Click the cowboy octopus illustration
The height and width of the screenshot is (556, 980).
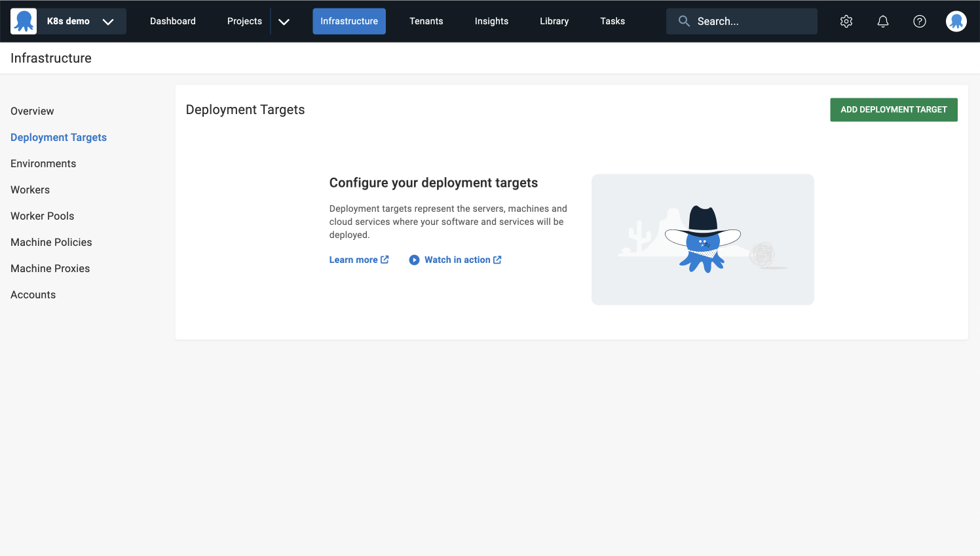coord(702,239)
